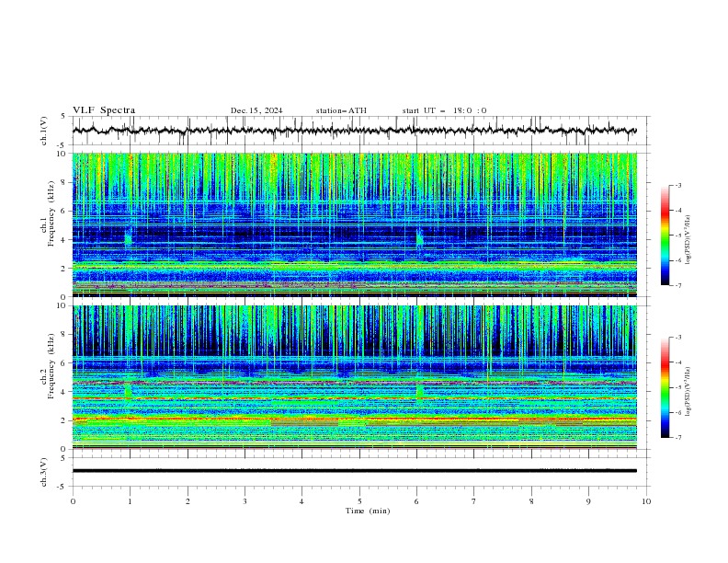Click the "start UT = 18: 0 : 0" text
728x563 pixels.
coord(444,110)
